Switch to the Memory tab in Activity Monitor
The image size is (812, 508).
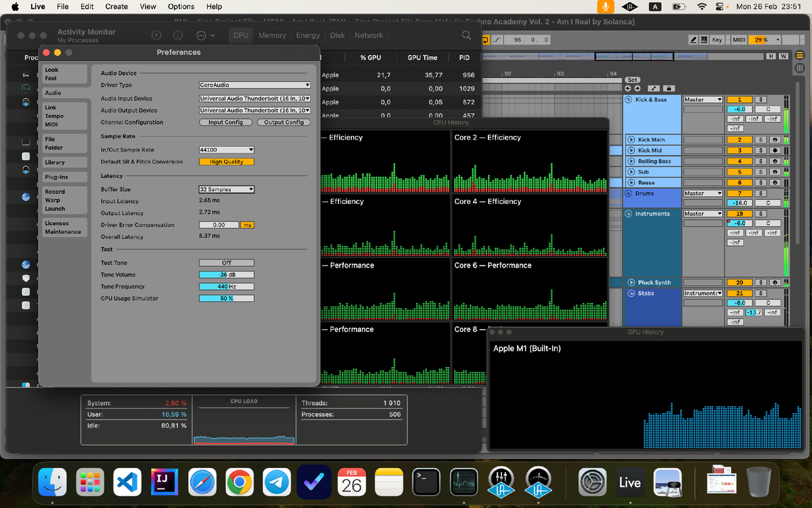click(x=271, y=35)
